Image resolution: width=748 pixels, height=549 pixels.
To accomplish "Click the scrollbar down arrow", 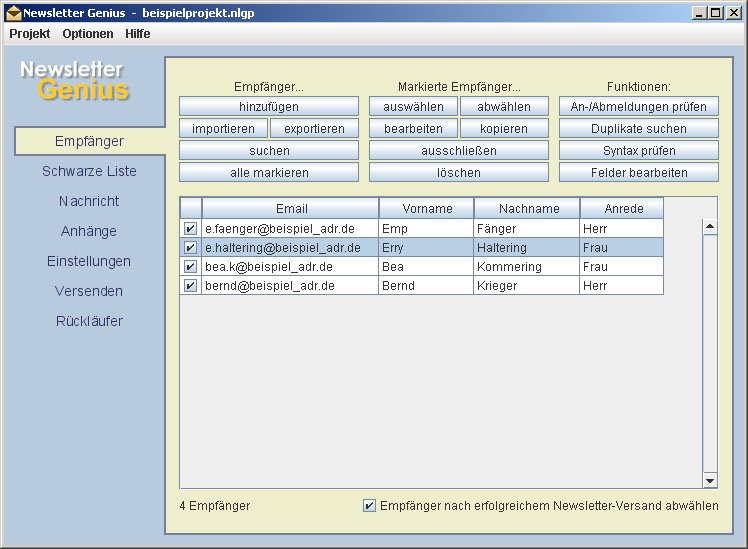I will pyautogui.click(x=710, y=481).
